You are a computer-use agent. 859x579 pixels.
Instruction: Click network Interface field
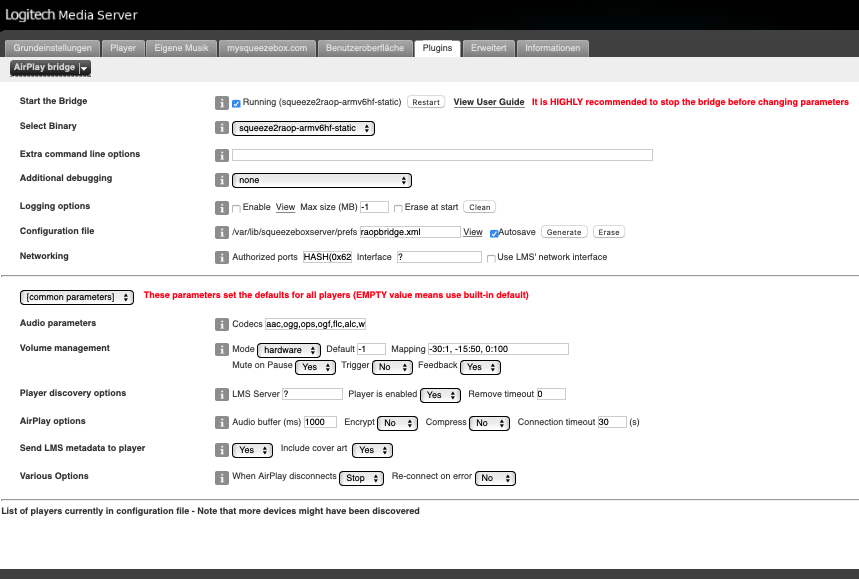click(439, 257)
